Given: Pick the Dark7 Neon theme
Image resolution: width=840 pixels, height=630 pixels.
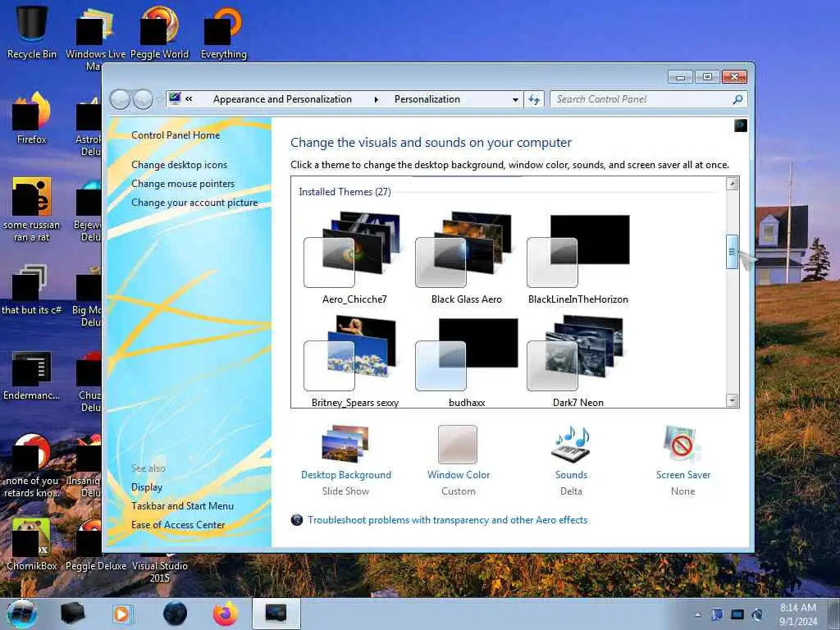Looking at the screenshot, I should (x=578, y=362).
